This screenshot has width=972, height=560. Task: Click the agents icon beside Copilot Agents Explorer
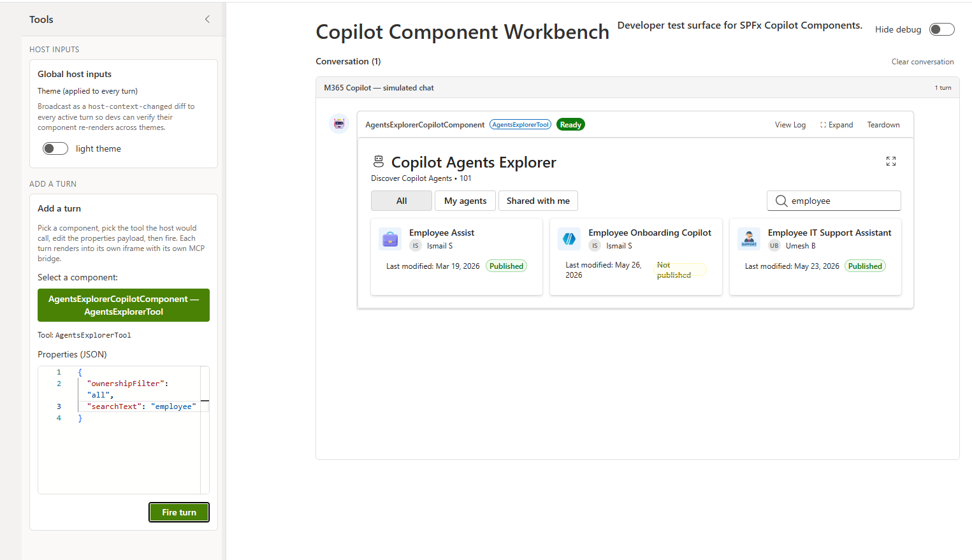[x=379, y=161]
